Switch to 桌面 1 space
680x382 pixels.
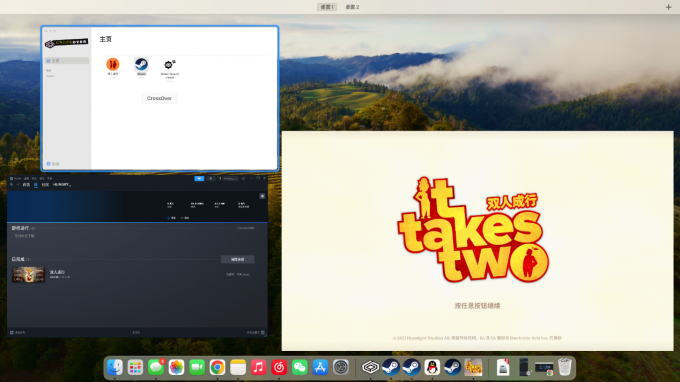pos(327,7)
